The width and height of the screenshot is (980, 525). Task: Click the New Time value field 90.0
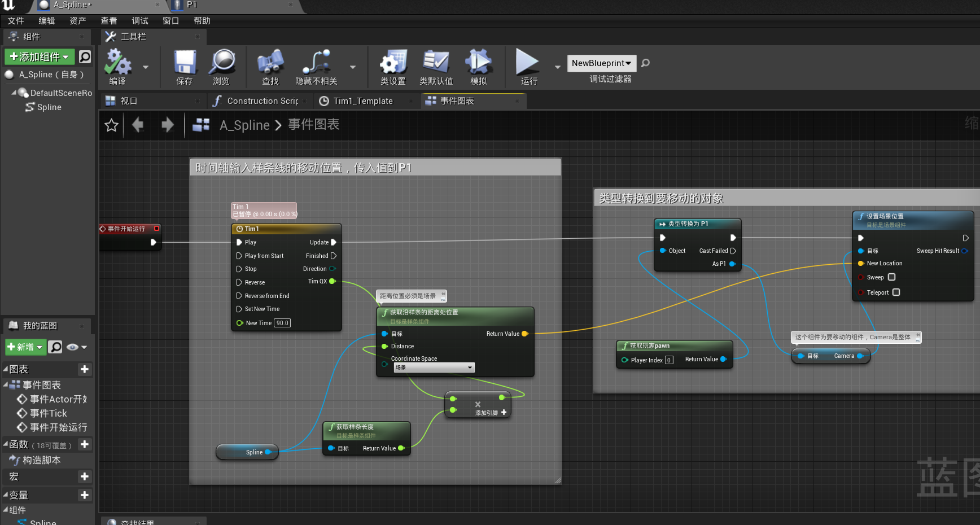(282, 323)
